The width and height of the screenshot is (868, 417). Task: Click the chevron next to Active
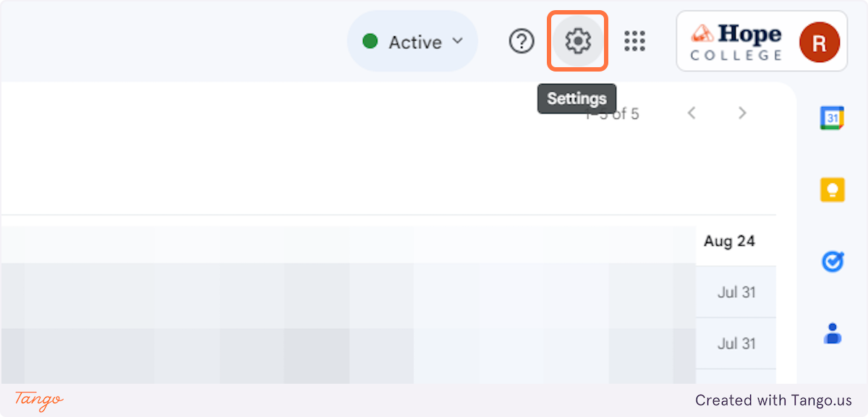457,41
